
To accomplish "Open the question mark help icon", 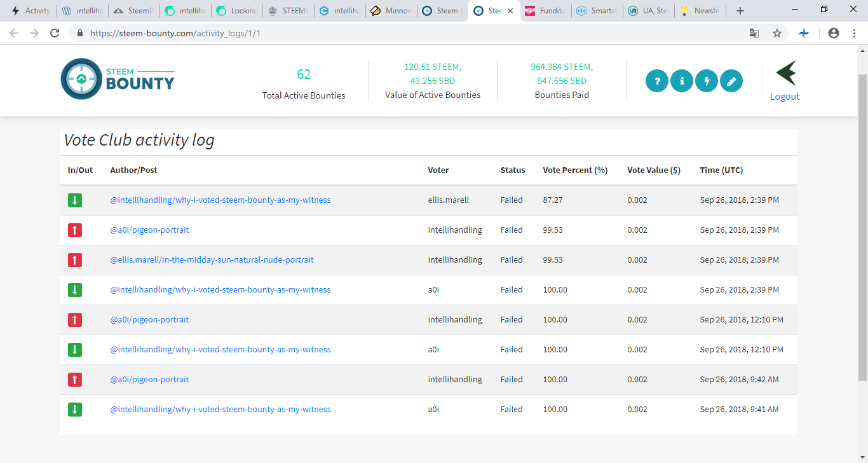I will (x=657, y=81).
